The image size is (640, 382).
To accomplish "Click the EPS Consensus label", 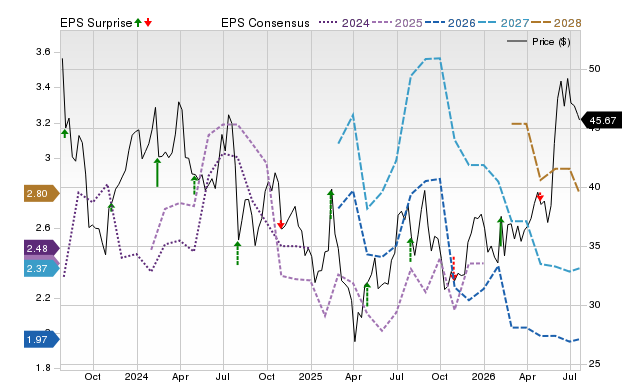I will tap(265, 23).
